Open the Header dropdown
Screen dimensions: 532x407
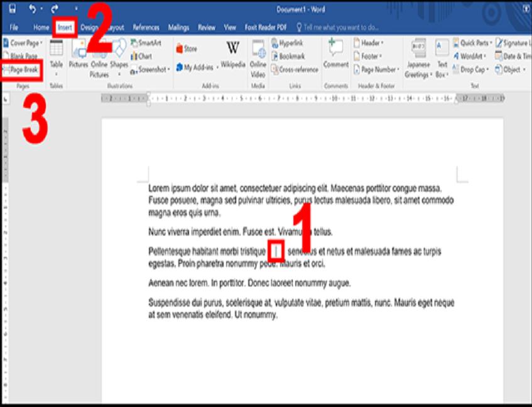(x=368, y=43)
